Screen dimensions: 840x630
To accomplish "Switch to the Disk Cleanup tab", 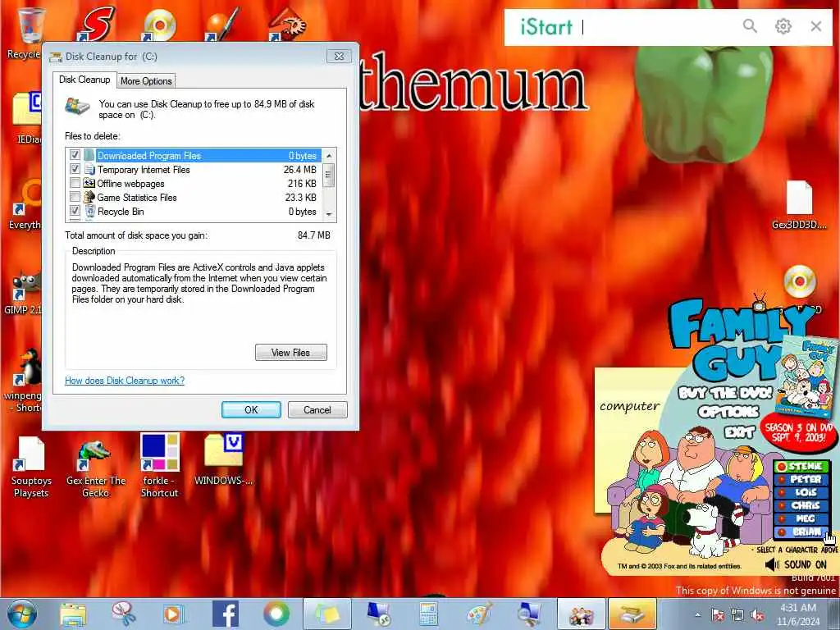I will point(84,80).
